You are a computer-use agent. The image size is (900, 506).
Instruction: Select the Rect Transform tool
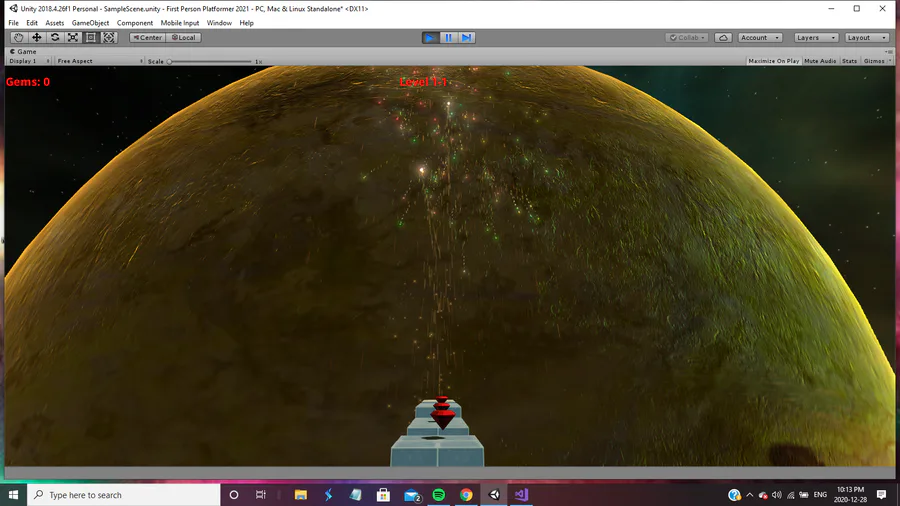point(91,37)
